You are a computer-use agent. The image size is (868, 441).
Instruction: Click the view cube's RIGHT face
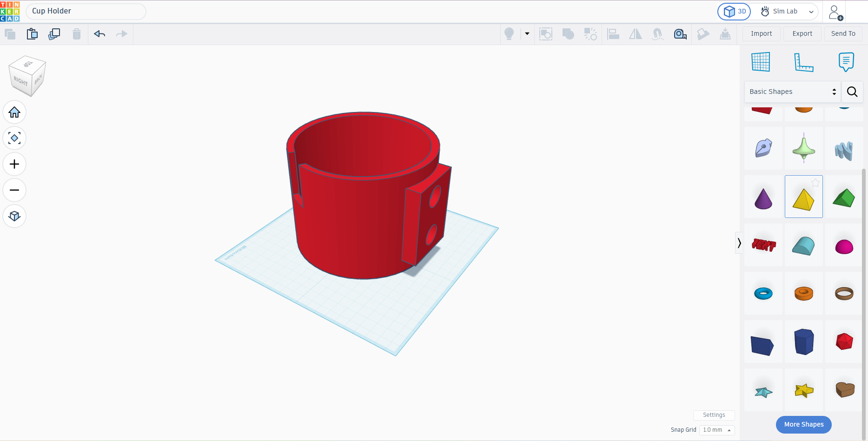coord(20,81)
